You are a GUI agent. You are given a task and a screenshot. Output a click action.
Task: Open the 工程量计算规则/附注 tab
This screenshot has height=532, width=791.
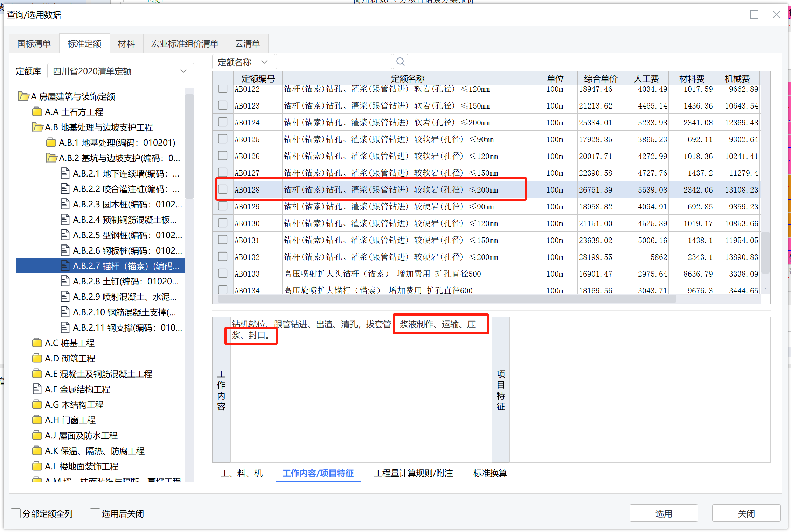(x=413, y=473)
